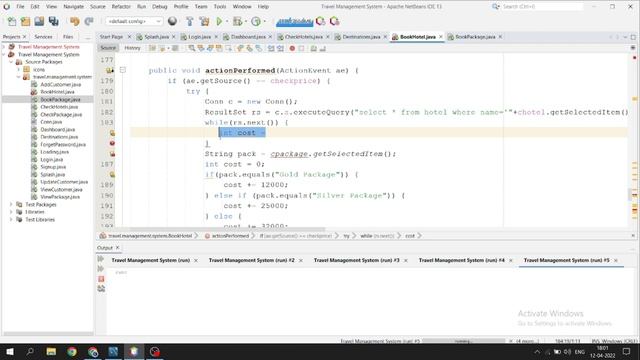Click the red stop icon in Output panel

tap(101, 279)
